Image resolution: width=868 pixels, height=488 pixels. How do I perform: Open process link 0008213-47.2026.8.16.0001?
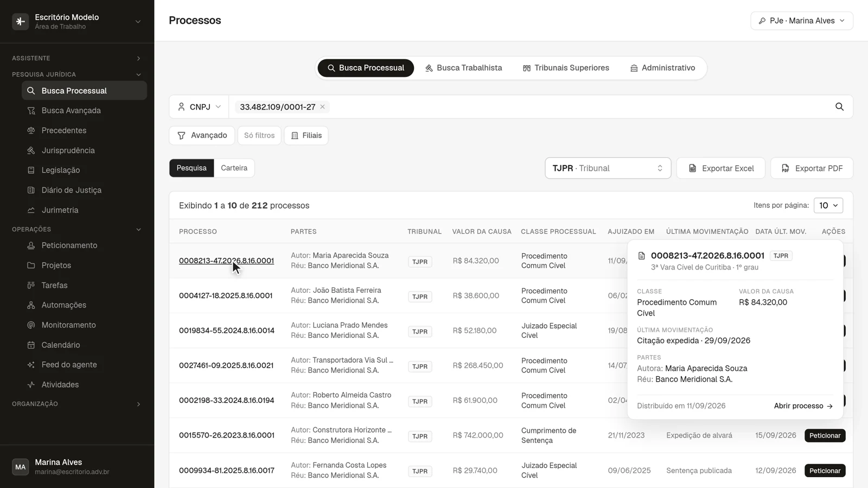pyautogui.click(x=226, y=261)
